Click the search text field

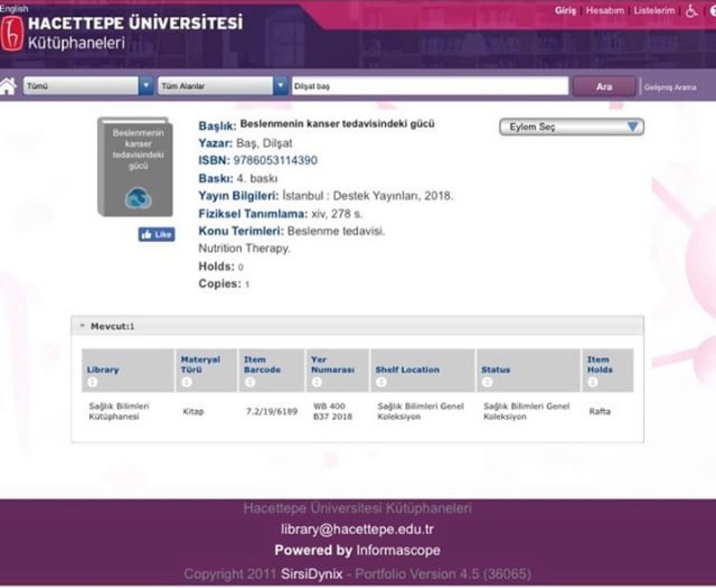pos(430,86)
